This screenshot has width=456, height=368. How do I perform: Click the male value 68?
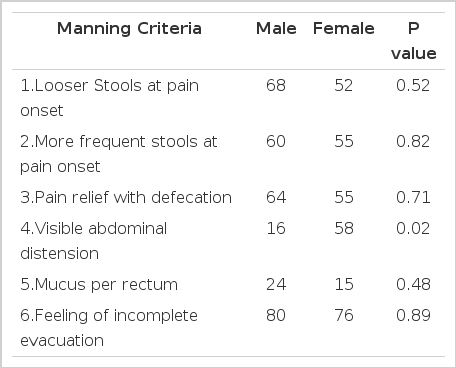pos(276,85)
